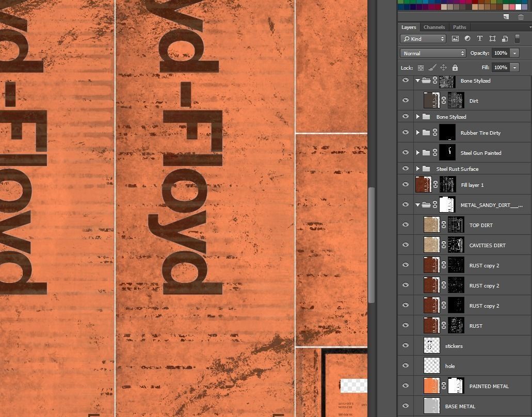Pick the pink swatch in Swatches panel

pyautogui.click(x=512, y=7)
